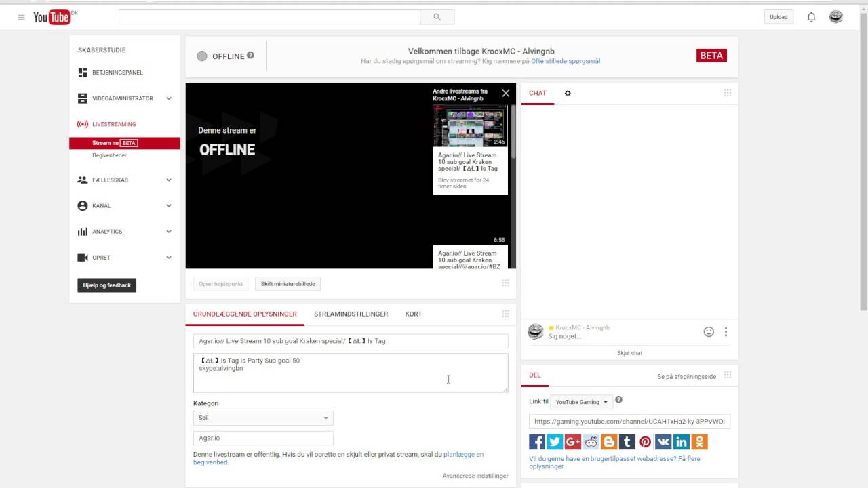Share stream on Tumblr
The height and width of the screenshot is (488, 868).
[x=627, y=442]
